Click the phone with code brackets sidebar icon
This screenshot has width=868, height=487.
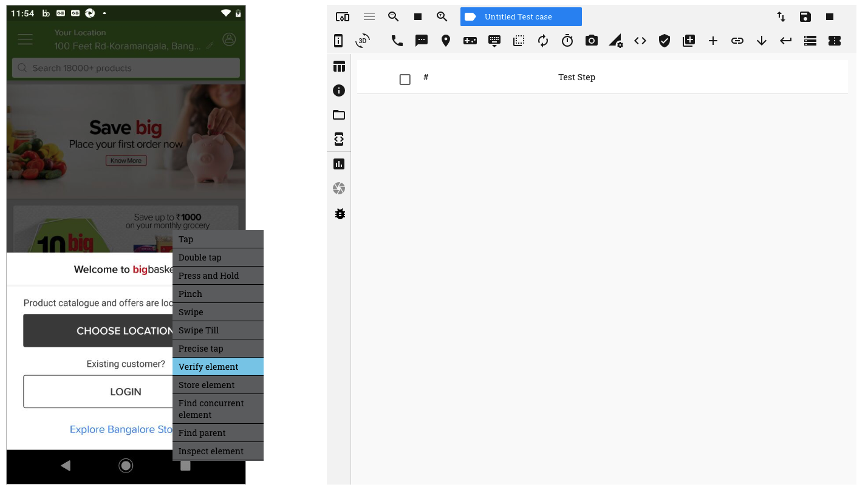tap(339, 139)
